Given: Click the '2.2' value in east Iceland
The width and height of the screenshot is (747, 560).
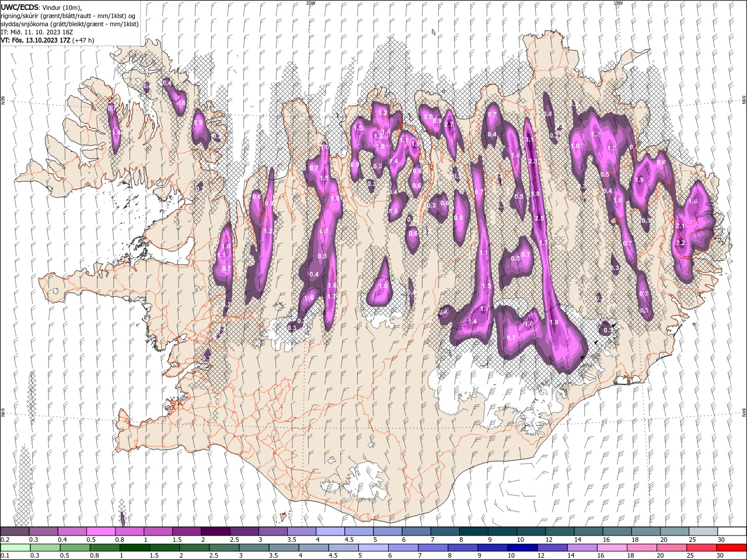Looking at the screenshot, I should click(680, 243).
